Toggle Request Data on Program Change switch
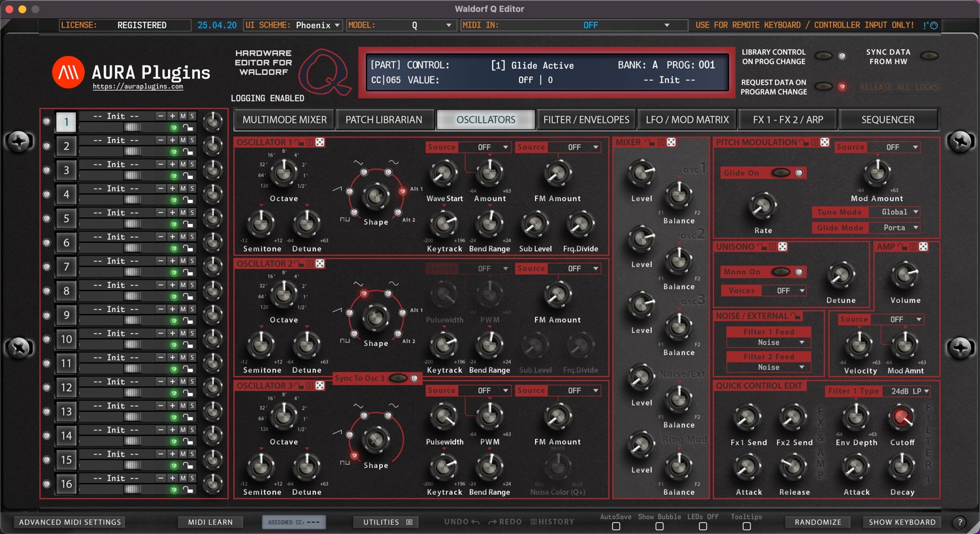The image size is (980, 534). coord(824,86)
